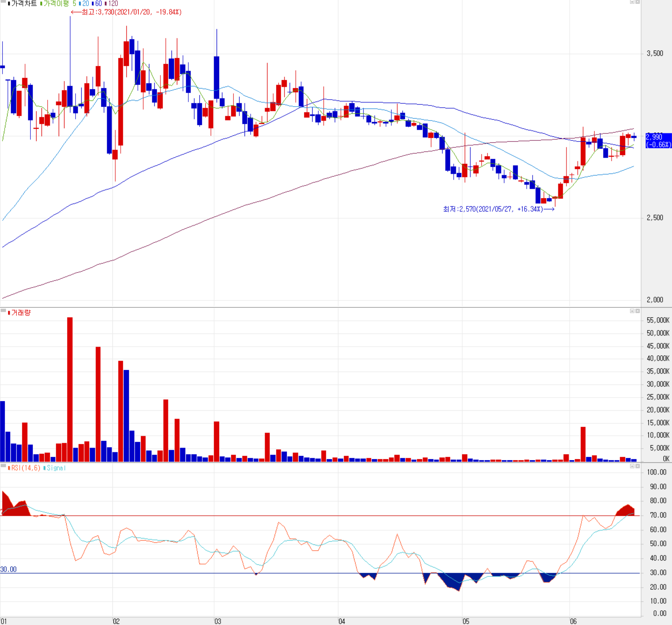Close the volume (거래량) panel
Screen dimensions: 672x625
pyautogui.click(x=638, y=311)
